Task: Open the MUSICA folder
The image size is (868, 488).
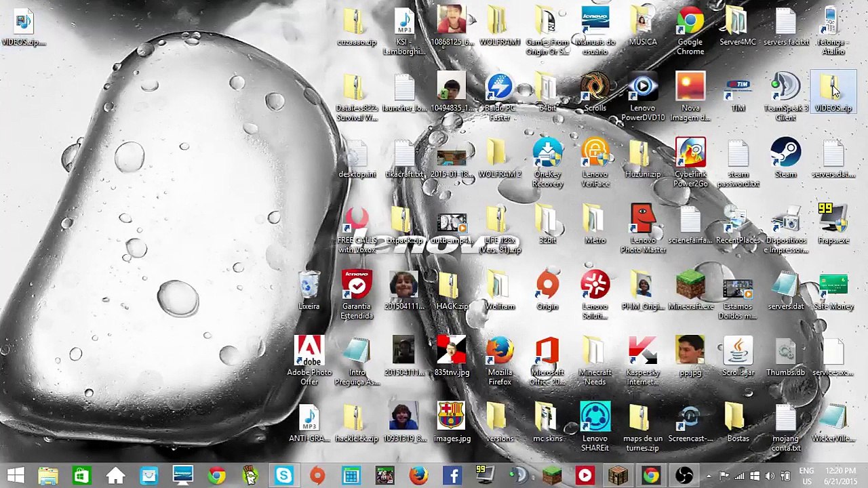Action: pyautogui.click(x=642, y=27)
